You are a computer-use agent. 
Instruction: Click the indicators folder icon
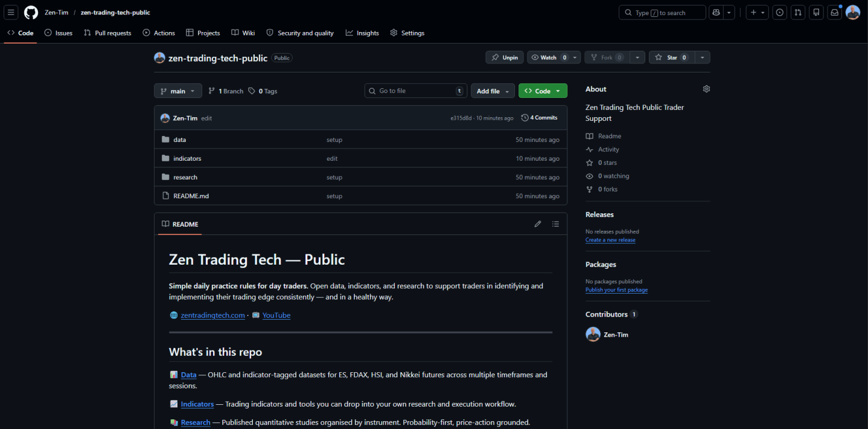[x=165, y=158]
